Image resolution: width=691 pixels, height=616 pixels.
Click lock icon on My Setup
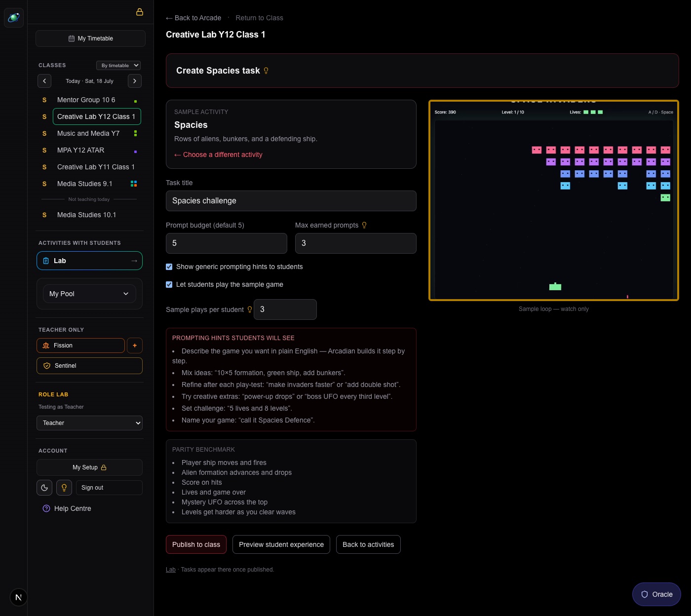(104, 467)
